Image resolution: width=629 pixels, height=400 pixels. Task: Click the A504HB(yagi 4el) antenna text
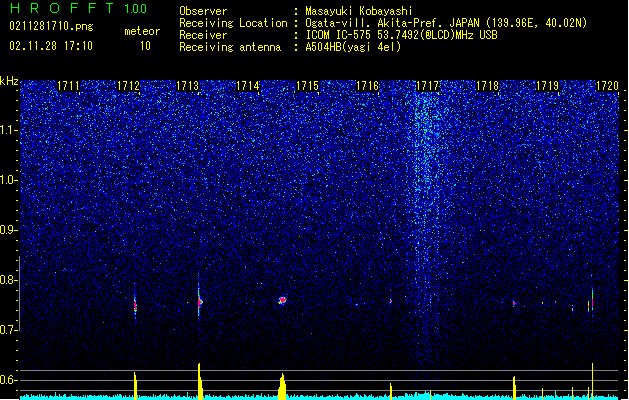pos(353,47)
